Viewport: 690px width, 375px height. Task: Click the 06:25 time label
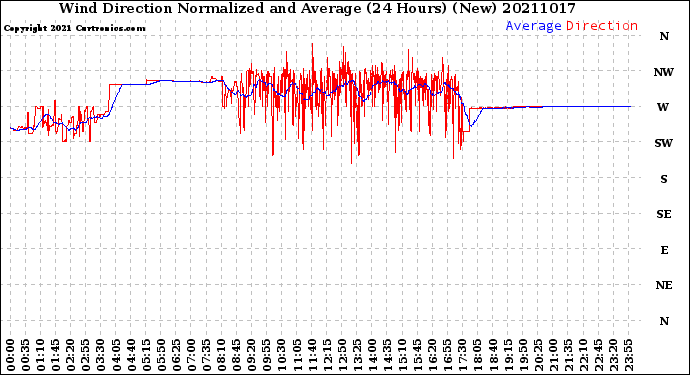[x=176, y=355]
